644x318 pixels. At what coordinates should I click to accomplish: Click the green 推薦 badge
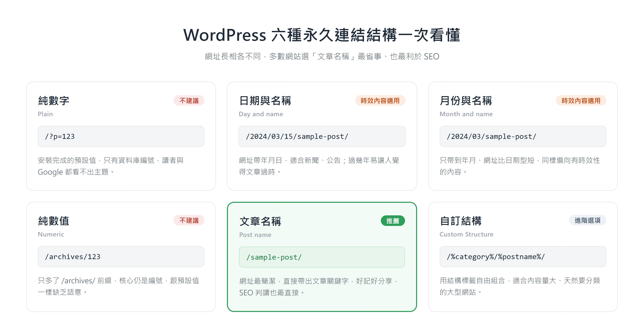pos(393,221)
